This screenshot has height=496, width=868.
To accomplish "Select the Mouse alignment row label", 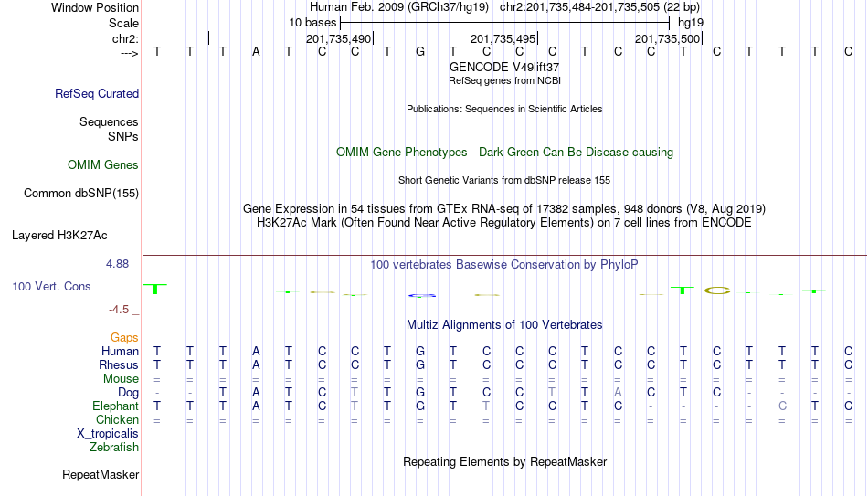I will (122, 379).
